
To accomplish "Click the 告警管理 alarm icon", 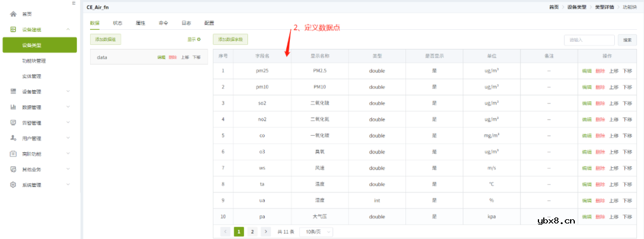I will (x=13, y=122).
